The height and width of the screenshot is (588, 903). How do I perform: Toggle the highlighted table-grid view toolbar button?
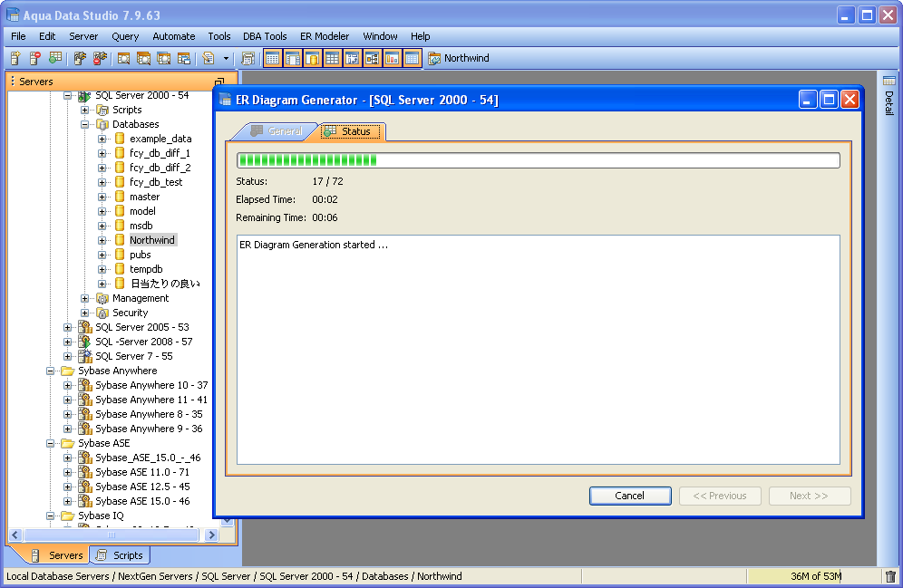[x=273, y=58]
